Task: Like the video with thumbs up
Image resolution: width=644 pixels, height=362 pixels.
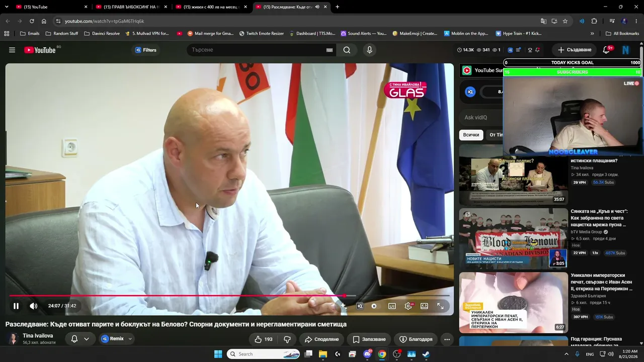Action: (x=263, y=339)
